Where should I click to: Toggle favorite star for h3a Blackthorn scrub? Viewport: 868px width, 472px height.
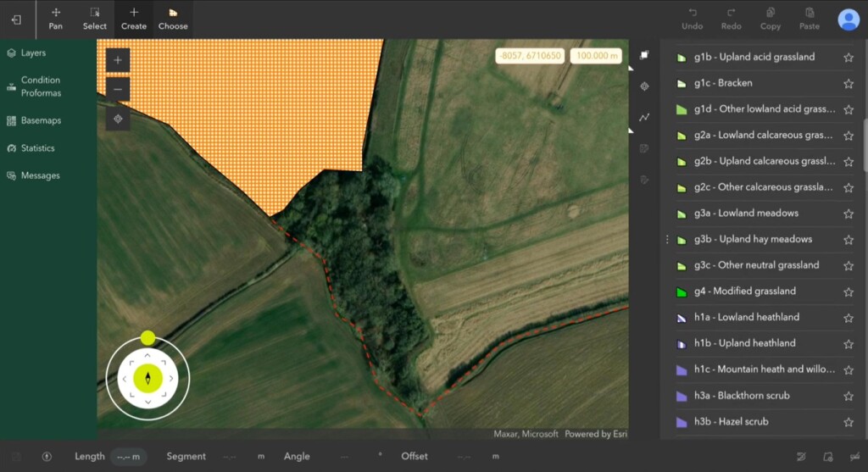(x=848, y=396)
